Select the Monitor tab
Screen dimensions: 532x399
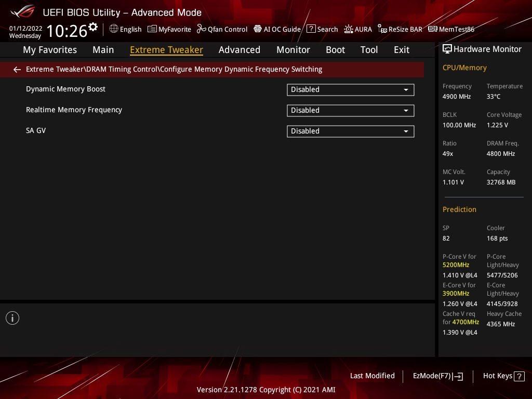point(293,50)
